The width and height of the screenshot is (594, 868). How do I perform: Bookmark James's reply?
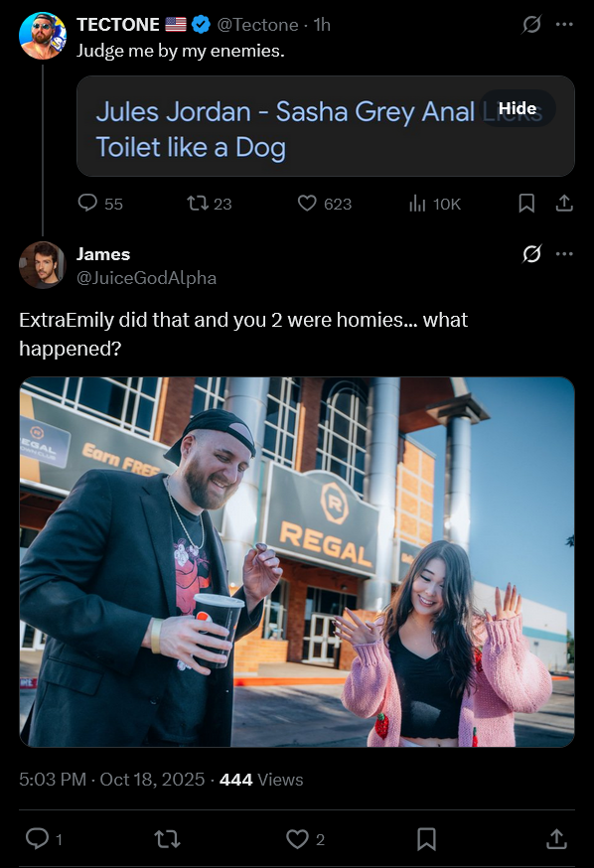point(426,838)
